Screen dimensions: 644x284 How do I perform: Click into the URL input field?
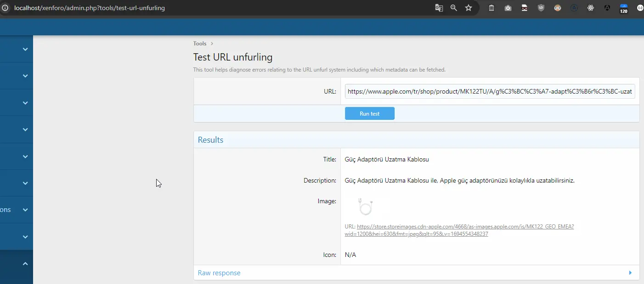[x=490, y=91]
